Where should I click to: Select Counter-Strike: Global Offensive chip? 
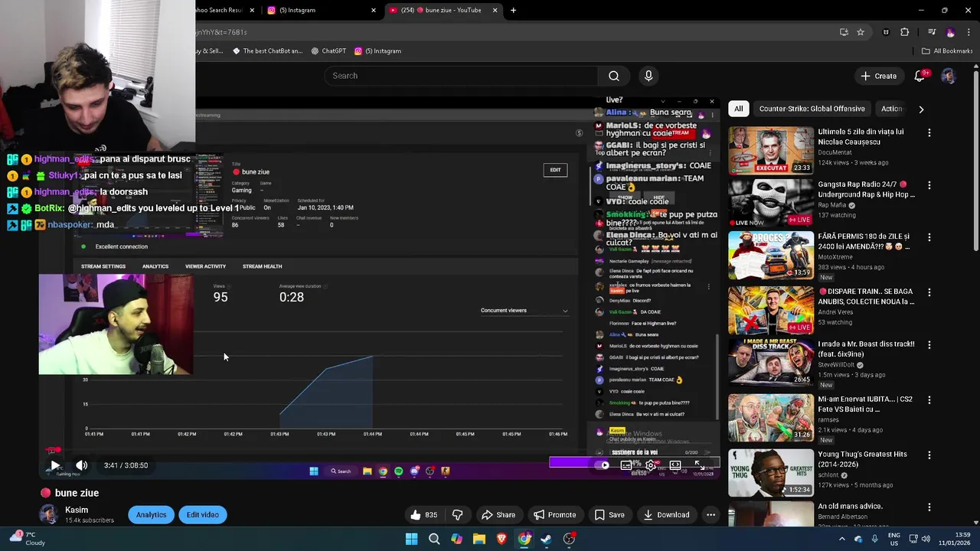pos(812,109)
